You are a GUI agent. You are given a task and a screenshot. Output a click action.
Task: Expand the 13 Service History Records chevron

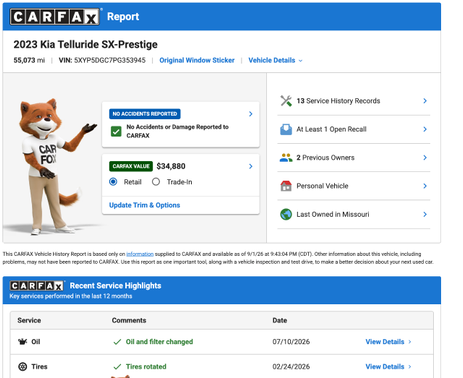[x=425, y=101]
